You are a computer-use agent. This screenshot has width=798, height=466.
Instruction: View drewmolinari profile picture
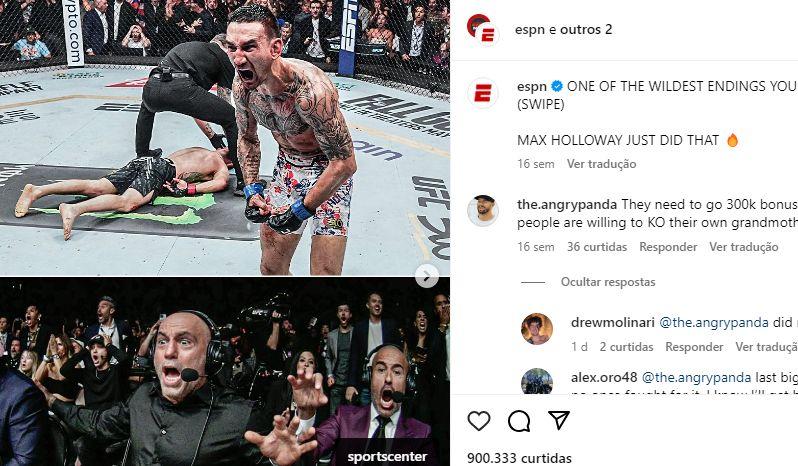537,329
